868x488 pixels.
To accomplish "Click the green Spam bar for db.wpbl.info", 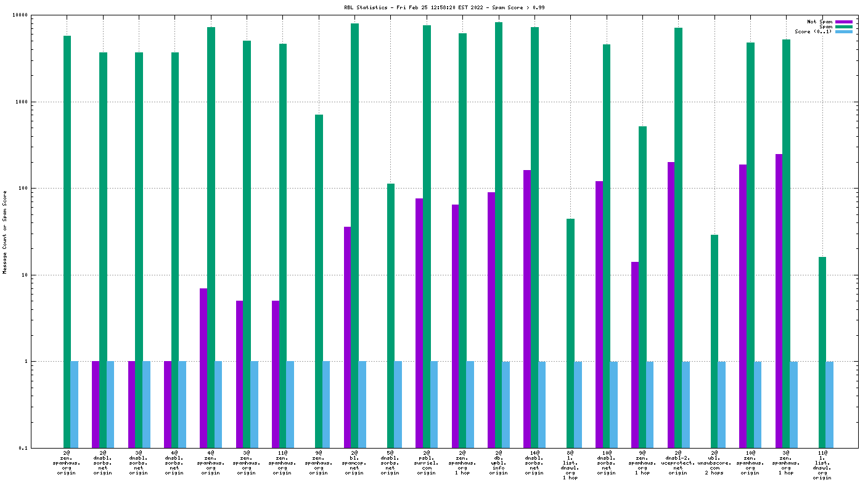I will 499,234.
